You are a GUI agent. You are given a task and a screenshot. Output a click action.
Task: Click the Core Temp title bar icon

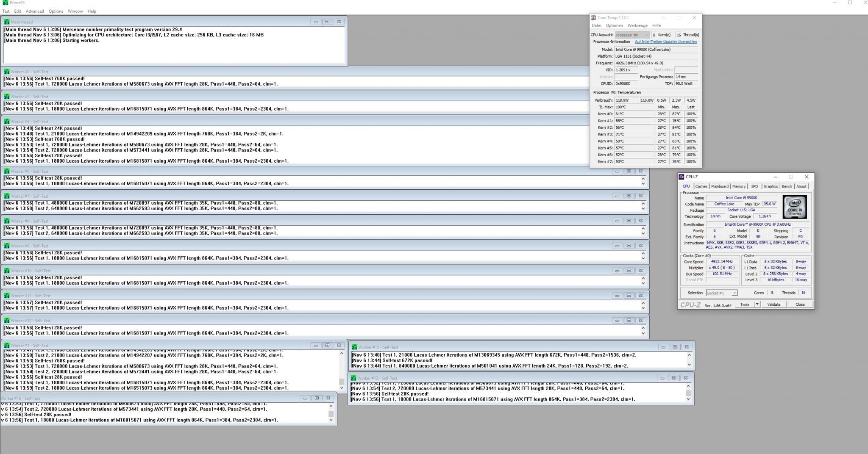pyautogui.click(x=593, y=18)
